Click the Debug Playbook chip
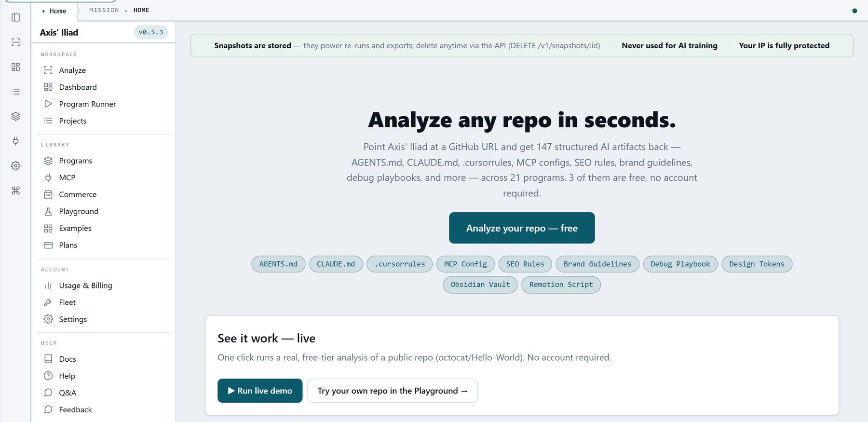The height and width of the screenshot is (422, 868). [680, 264]
